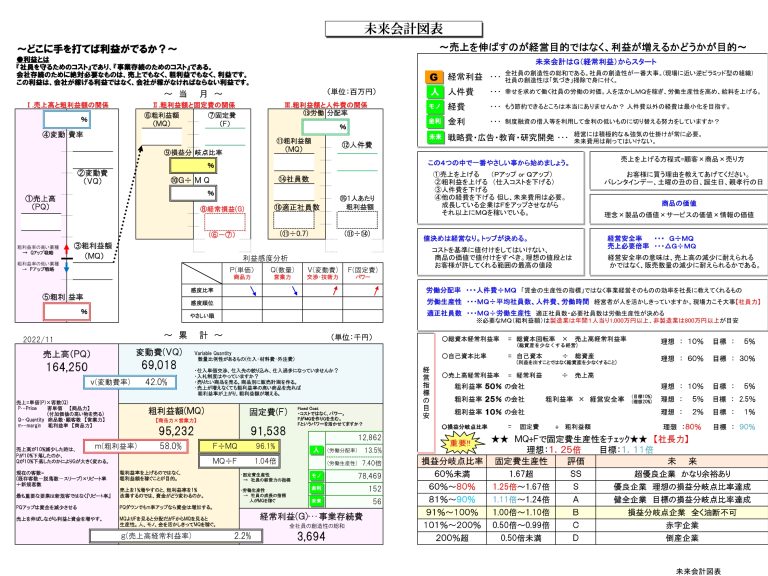768x576 pixels.
Task: Click the 1.67超 cell
Action: coord(521,474)
